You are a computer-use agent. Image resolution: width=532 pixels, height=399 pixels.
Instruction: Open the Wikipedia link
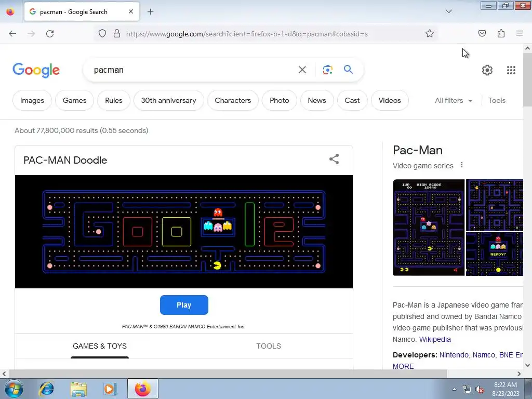click(435, 339)
